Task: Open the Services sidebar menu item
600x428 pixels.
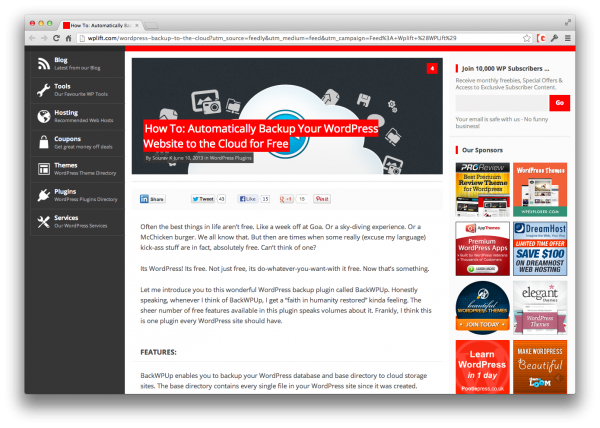Action: [77, 221]
